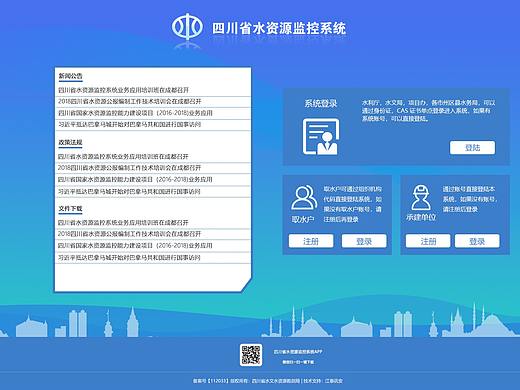520x390 pixels.
Task: Click the 系统登录 panel heading
Action: pyautogui.click(x=321, y=104)
